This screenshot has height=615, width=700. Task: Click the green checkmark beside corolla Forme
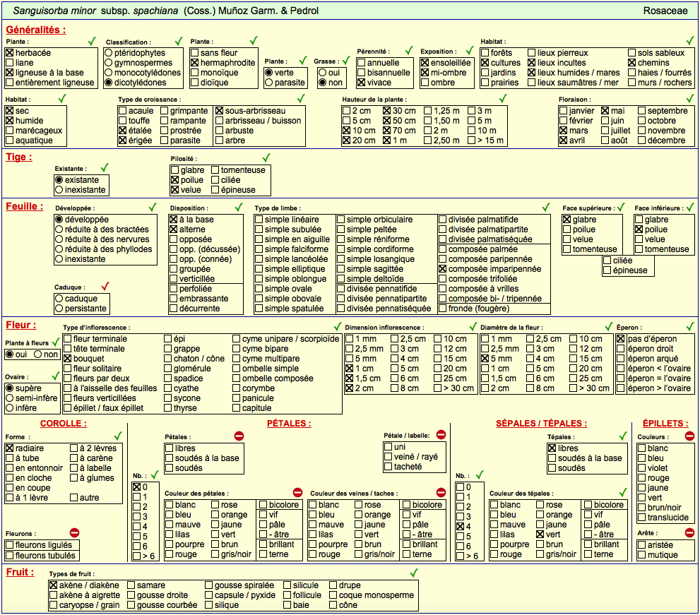pyautogui.click(x=118, y=436)
